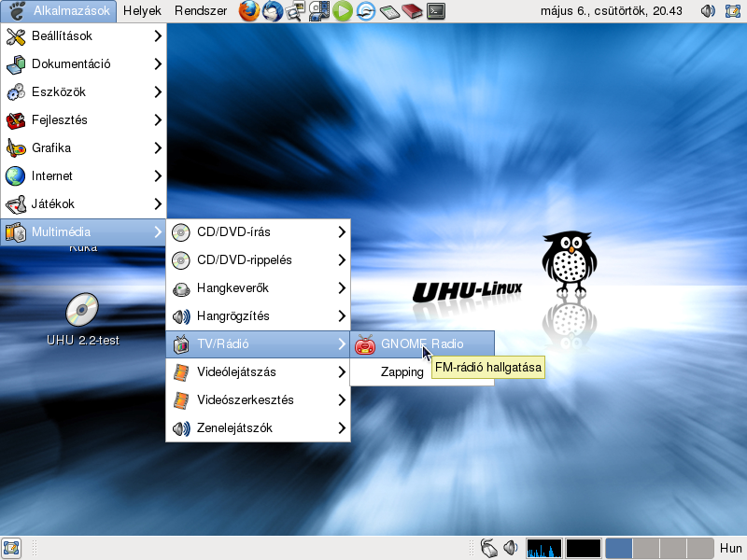Click the mouse applet icon in bottom panel
Image resolution: width=747 pixels, height=560 pixels.
[x=488, y=548]
